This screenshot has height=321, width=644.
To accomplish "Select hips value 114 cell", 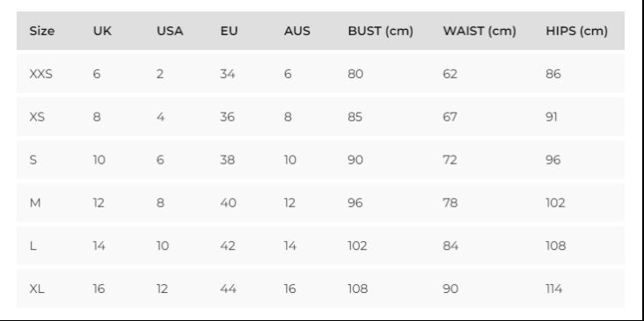I will click(x=554, y=289).
